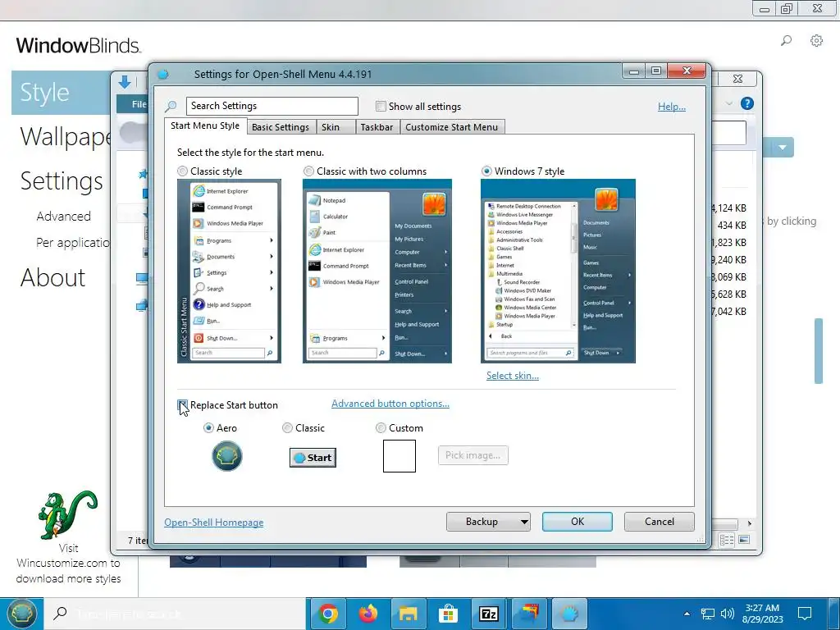This screenshot has width=840, height=630.
Task: Visit the Open-Shell Homepage link
Action: 214,523
